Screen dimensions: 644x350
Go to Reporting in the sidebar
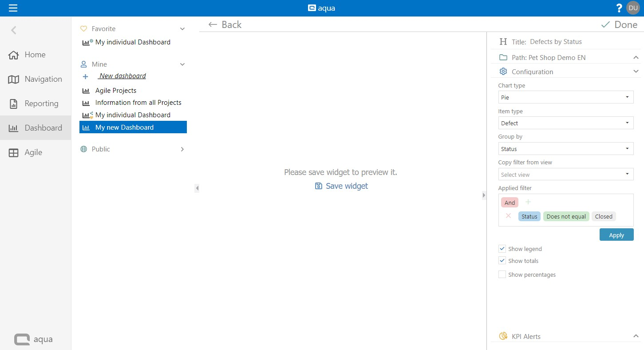[x=41, y=103]
